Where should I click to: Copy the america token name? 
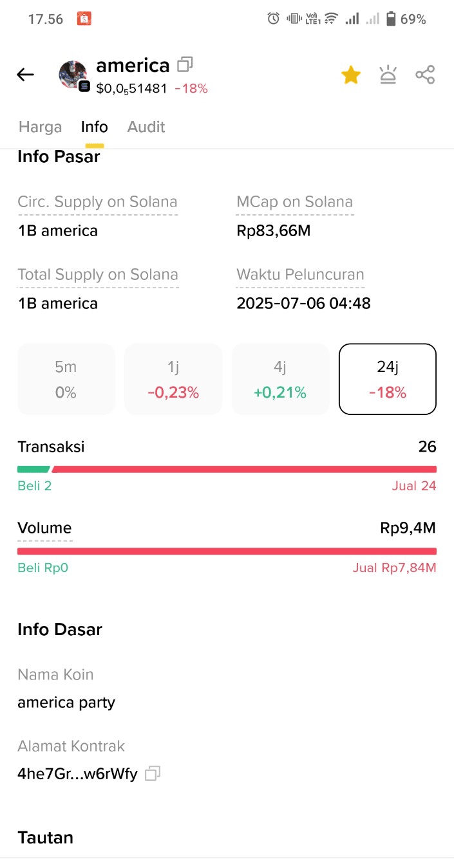click(185, 65)
